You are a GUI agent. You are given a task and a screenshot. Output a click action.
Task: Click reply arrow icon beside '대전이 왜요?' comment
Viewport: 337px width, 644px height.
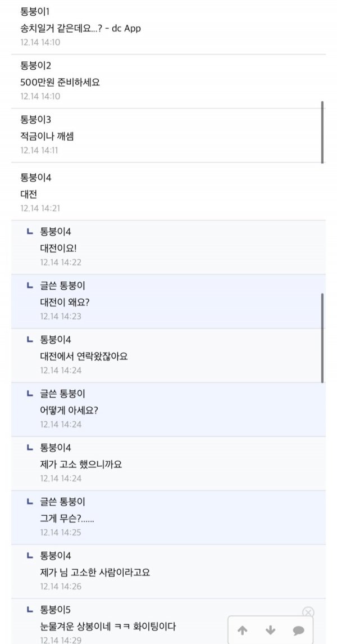30,286
